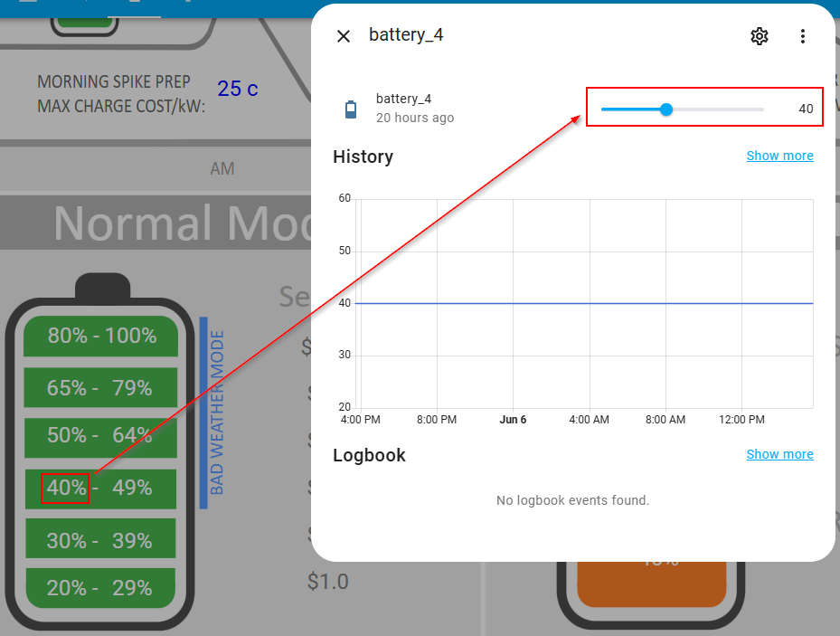The width and height of the screenshot is (840, 636).
Task: Click the Normal Mode banner
Action: (x=181, y=223)
